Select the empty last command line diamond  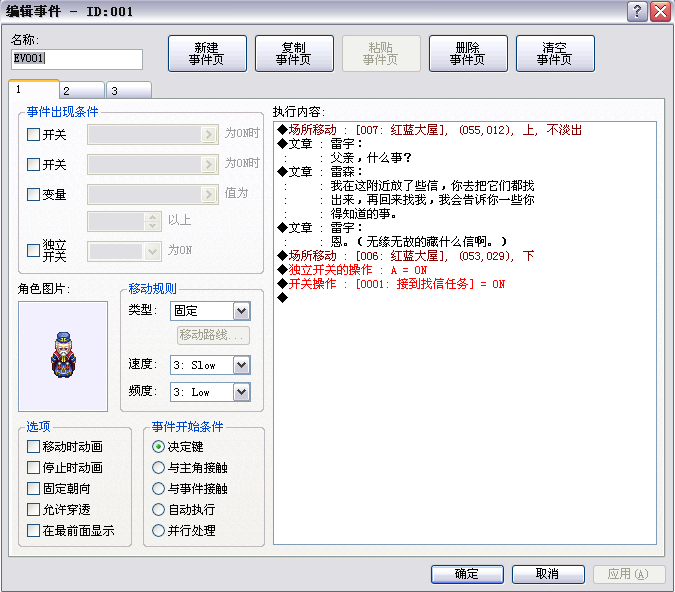point(282,298)
